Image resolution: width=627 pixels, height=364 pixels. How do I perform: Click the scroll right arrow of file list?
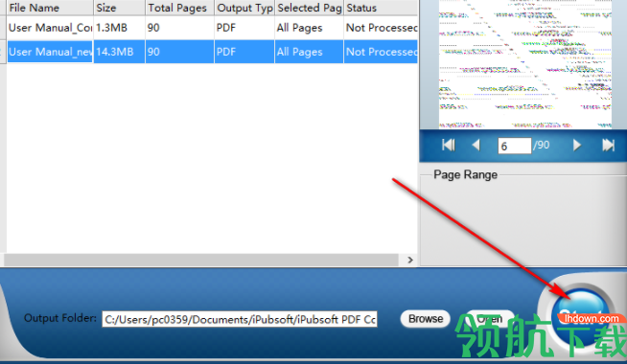[410, 260]
